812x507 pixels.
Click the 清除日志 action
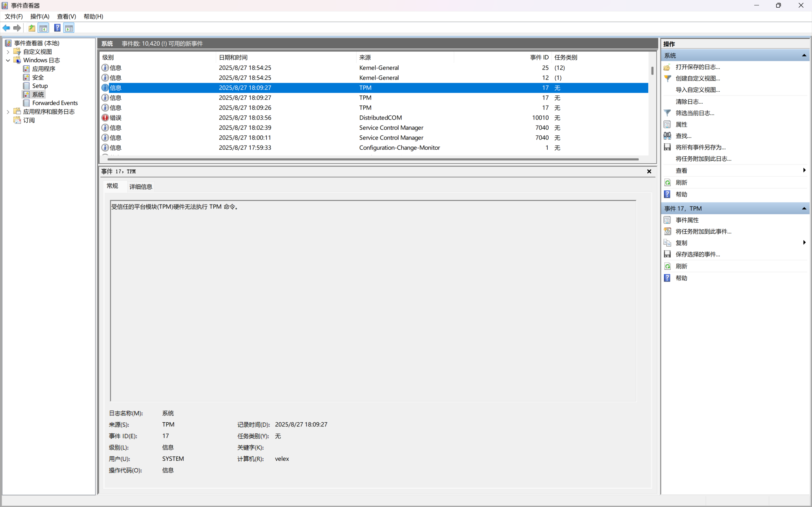[689, 101]
